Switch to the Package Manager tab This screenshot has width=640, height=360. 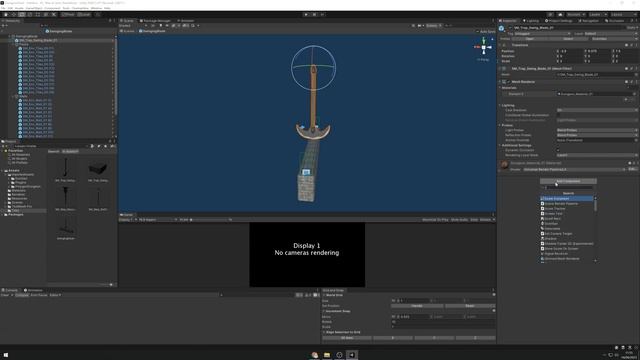coord(155,20)
